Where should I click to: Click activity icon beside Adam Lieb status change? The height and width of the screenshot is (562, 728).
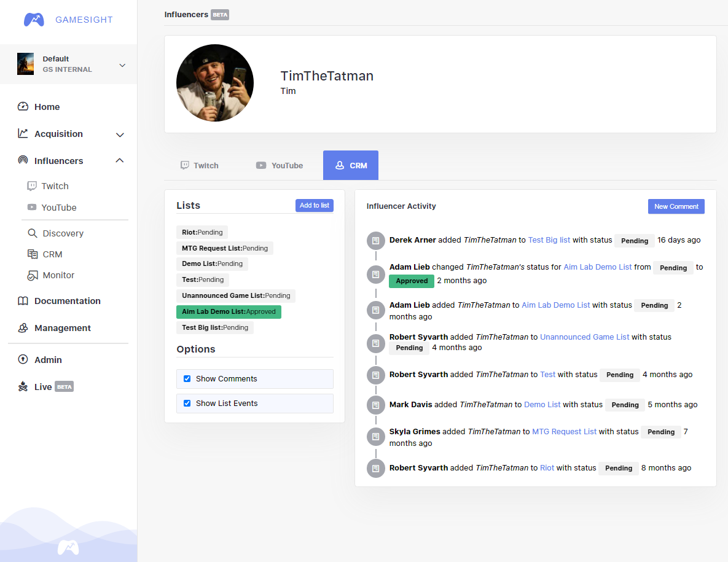pyautogui.click(x=375, y=275)
